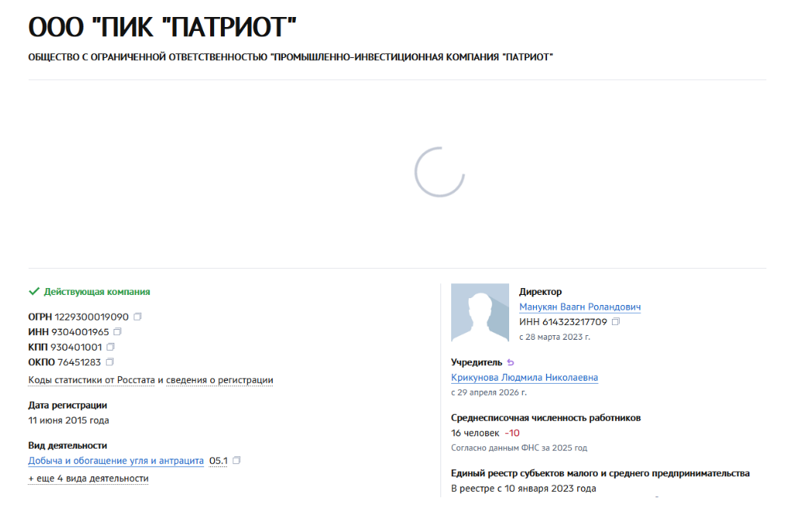
Task: Click the purple arrow icon beside Учредитель
Action: click(x=511, y=362)
